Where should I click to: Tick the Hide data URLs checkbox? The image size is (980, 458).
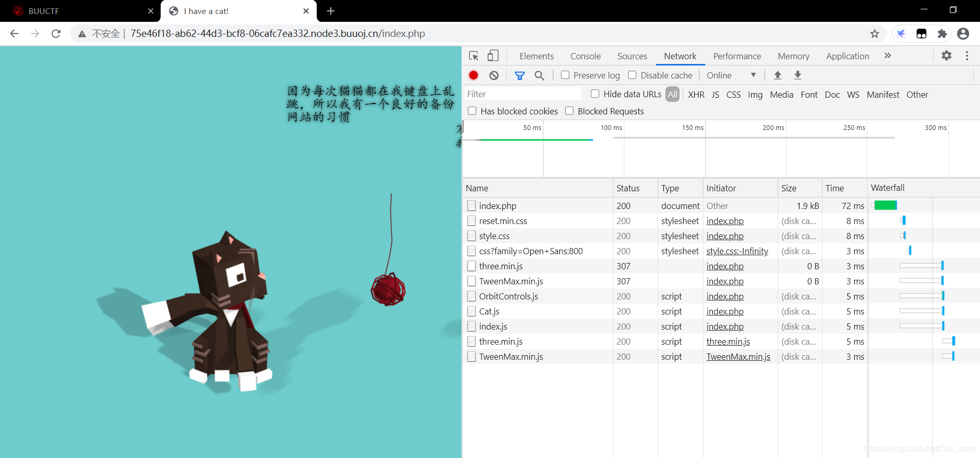coord(595,94)
